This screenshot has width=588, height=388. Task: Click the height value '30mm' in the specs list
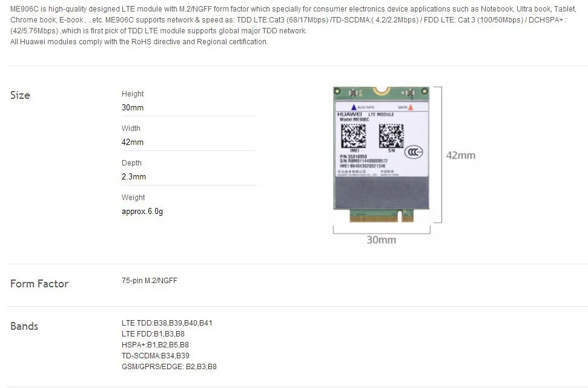[x=133, y=107]
